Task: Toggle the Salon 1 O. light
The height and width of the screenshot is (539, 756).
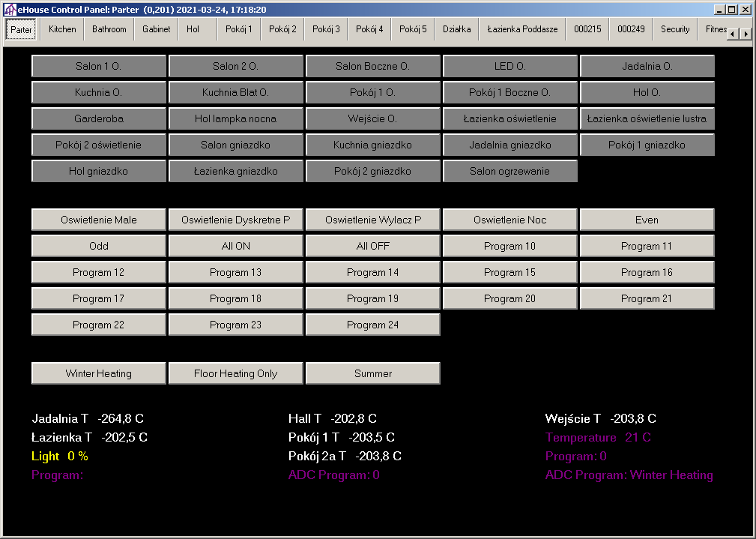Action: point(98,66)
